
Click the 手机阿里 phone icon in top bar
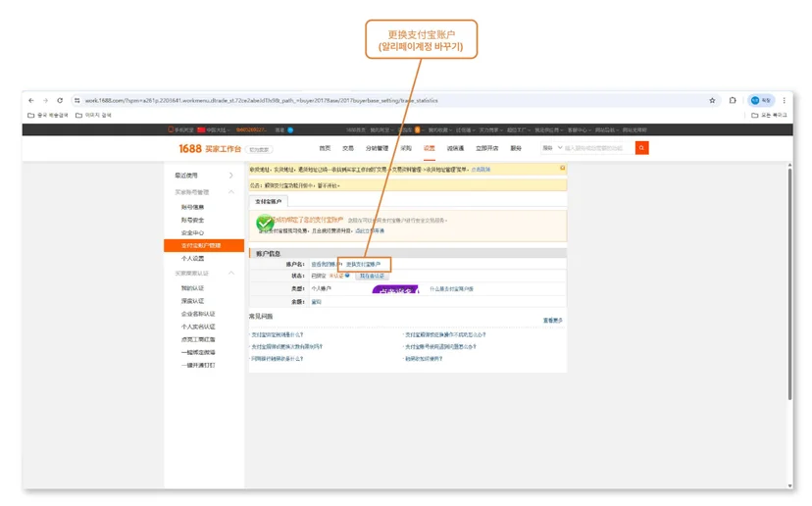[171, 129]
